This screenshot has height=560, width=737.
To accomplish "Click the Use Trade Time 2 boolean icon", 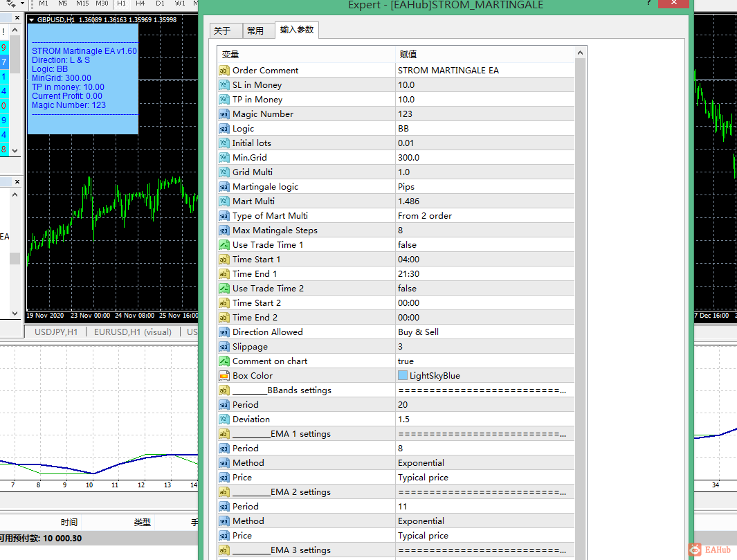I will 224,289.
